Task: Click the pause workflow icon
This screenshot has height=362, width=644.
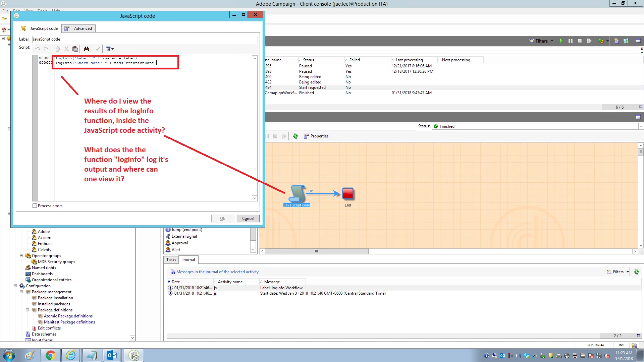Action: pyautogui.click(x=571, y=41)
